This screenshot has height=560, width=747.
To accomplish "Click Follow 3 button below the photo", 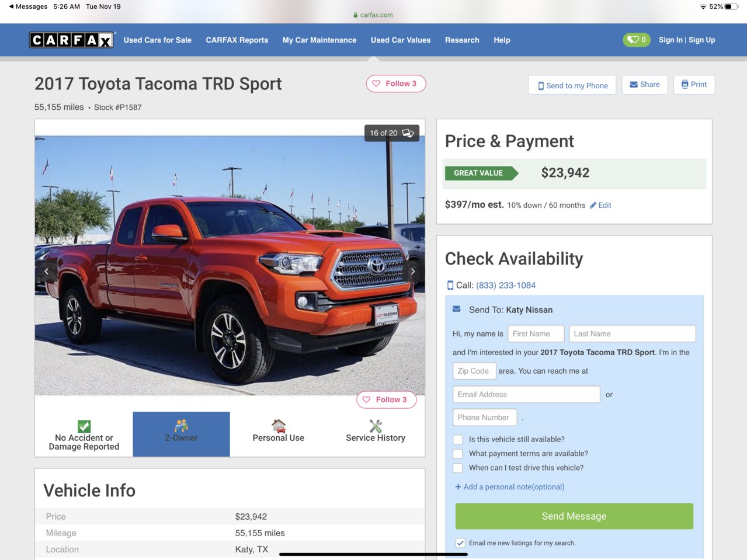I will pos(386,399).
